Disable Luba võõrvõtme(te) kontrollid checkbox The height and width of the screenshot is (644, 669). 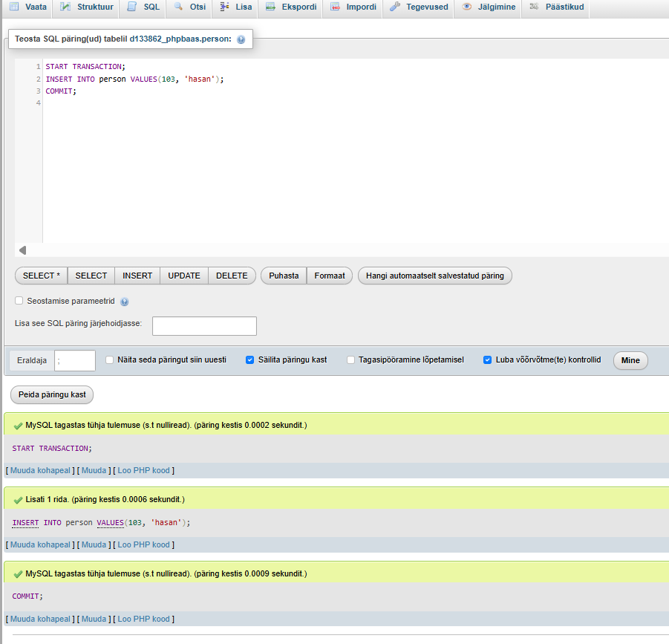click(487, 360)
